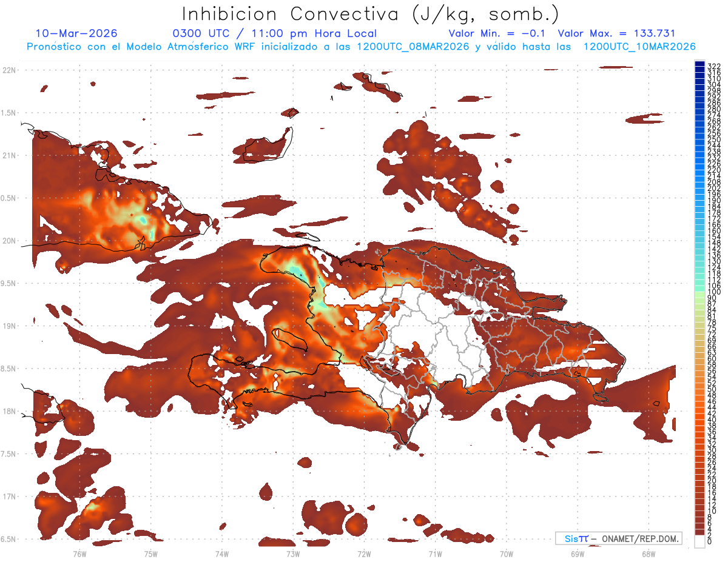Click latitude label "7.5N"
The width and height of the screenshot is (728, 562).
click(8, 454)
